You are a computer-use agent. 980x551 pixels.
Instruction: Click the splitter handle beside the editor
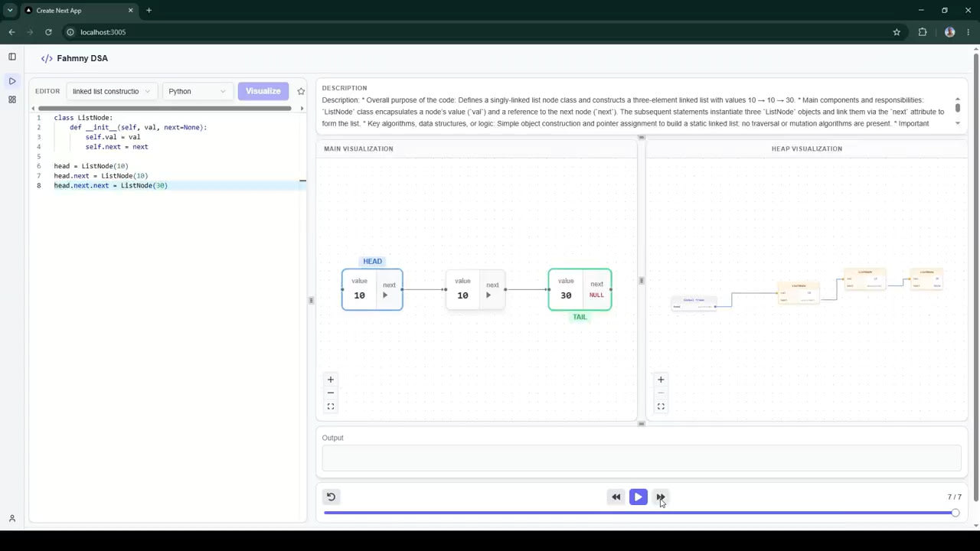pyautogui.click(x=311, y=300)
